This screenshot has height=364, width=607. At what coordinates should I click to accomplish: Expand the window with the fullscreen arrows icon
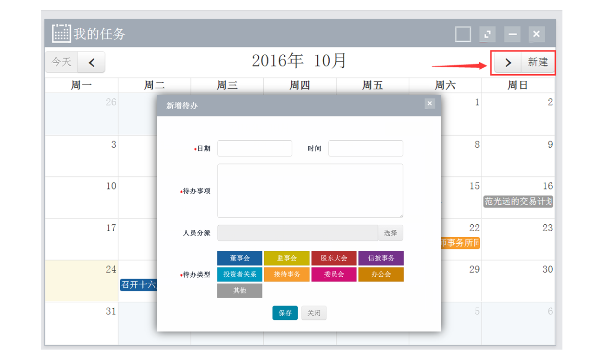(x=487, y=34)
